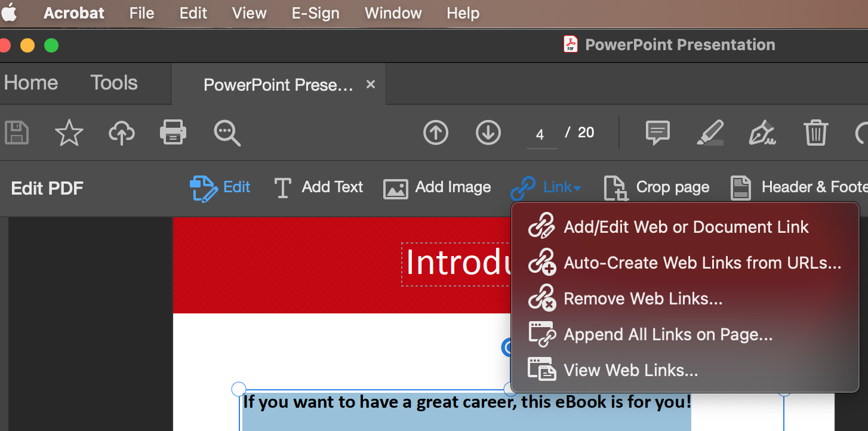Choose Add/Edit Web or Document Link
The width and height of the screenshot is (868, 431).
(x=687, y=227)
